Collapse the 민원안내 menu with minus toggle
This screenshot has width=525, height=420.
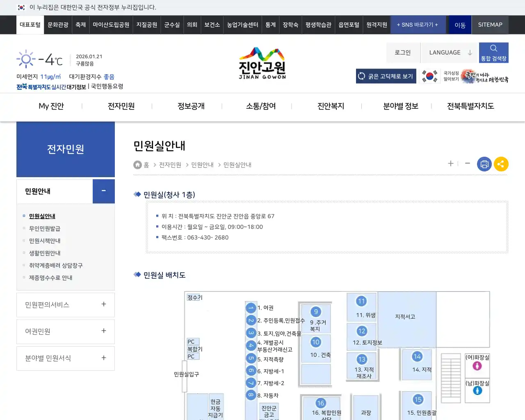(x=103, y=191)
